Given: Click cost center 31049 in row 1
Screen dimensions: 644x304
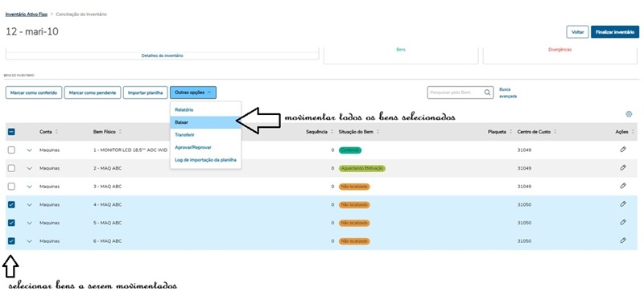Looking at the screenshot, I should pyautogui.click(x=524, y=150).
